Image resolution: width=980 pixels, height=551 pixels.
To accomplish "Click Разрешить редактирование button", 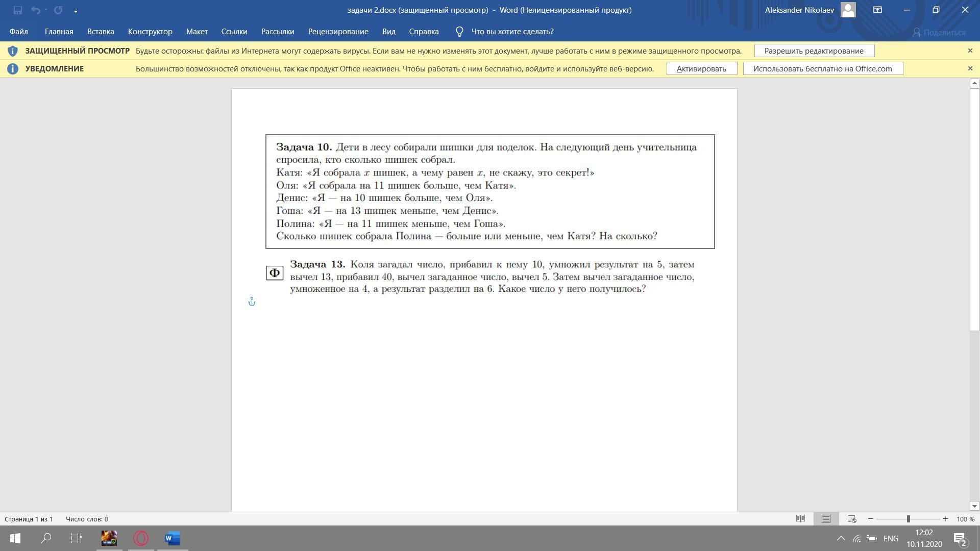I will [x=814, y=51].
